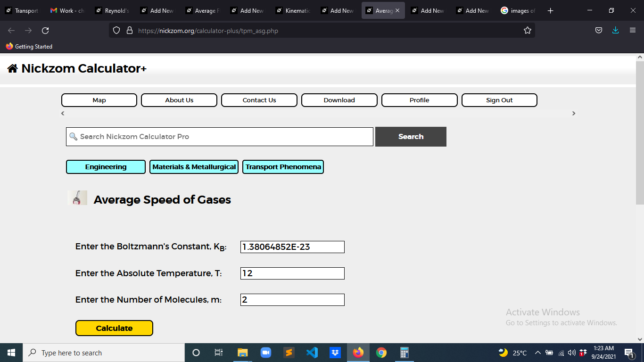Show hidden system tray icons
The height and width of the screenshot is (362, 644).
pos(537,353)
